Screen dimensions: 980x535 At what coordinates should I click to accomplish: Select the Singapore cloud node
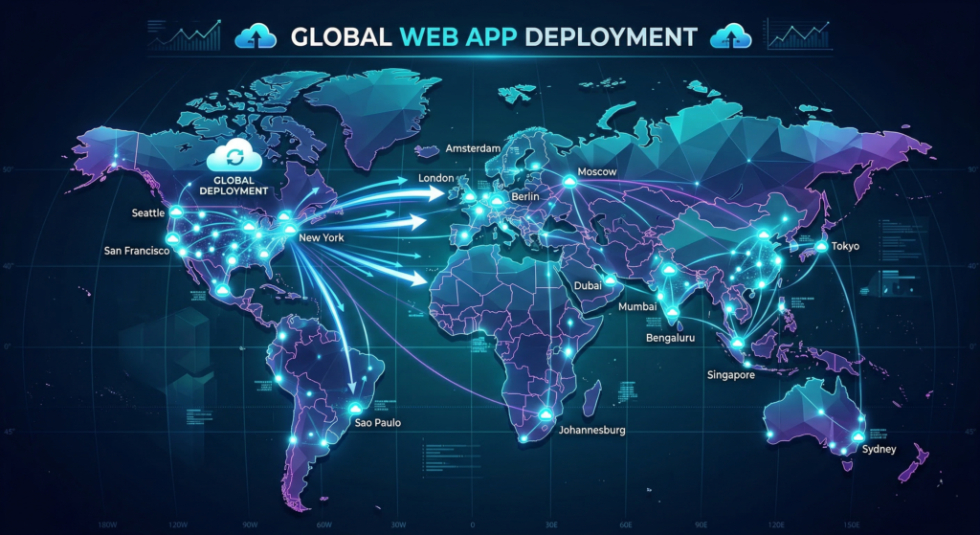pyautogui.click(x=738, y=343)
